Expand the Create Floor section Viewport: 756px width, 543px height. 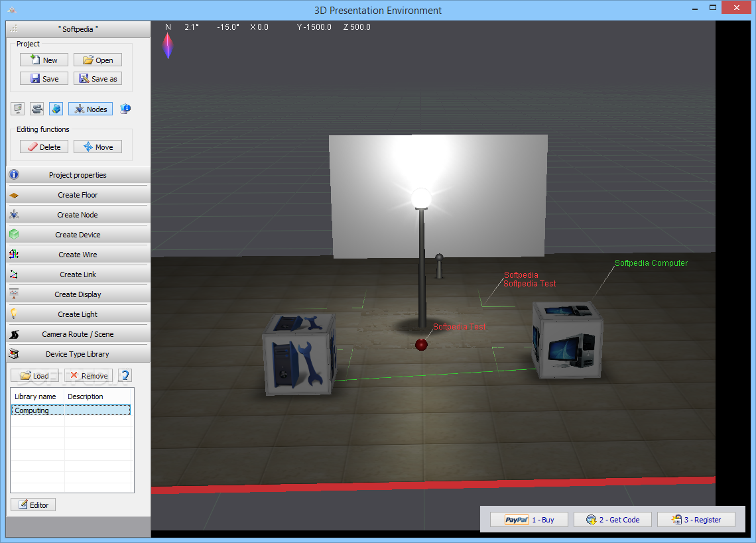[78, 195]
